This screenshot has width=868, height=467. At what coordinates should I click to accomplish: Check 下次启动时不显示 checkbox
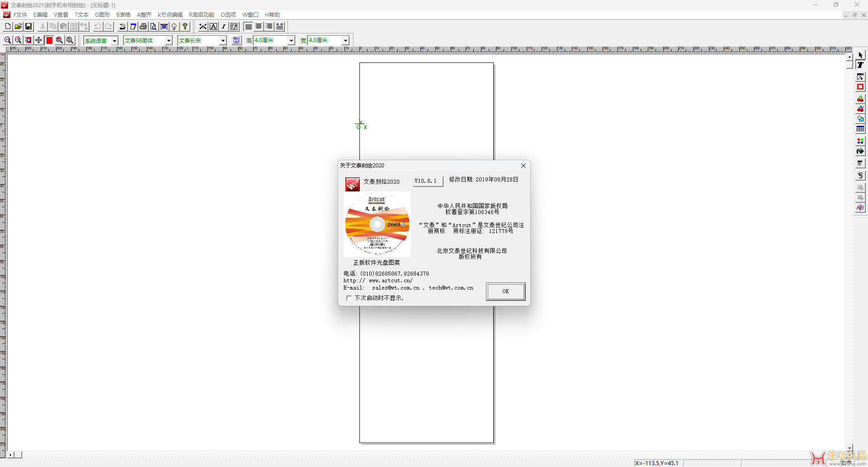pyautogui.click(x=349, y=298)
